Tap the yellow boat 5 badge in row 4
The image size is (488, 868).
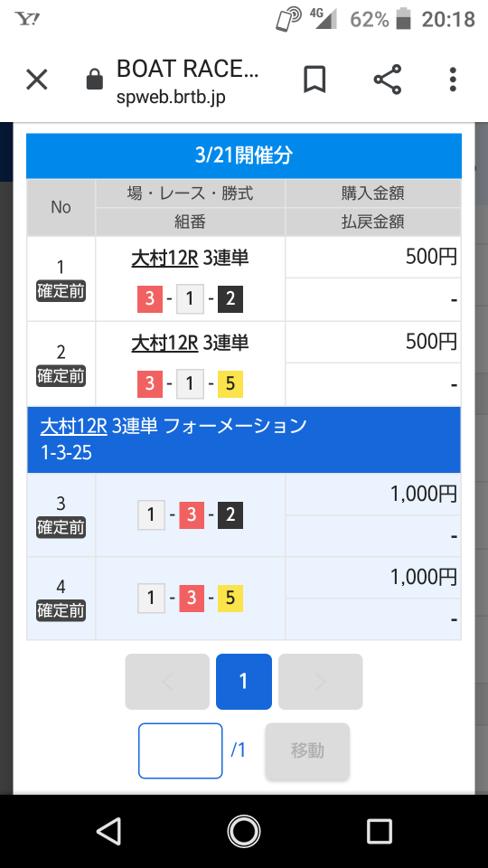tap(230, 598)
